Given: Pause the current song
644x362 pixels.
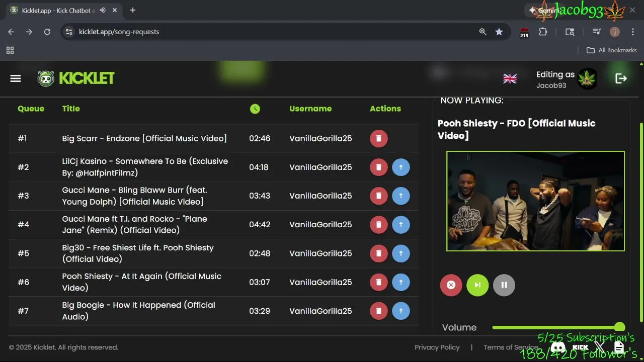Looking at the screenshot, I should click(x=504, y=285).
